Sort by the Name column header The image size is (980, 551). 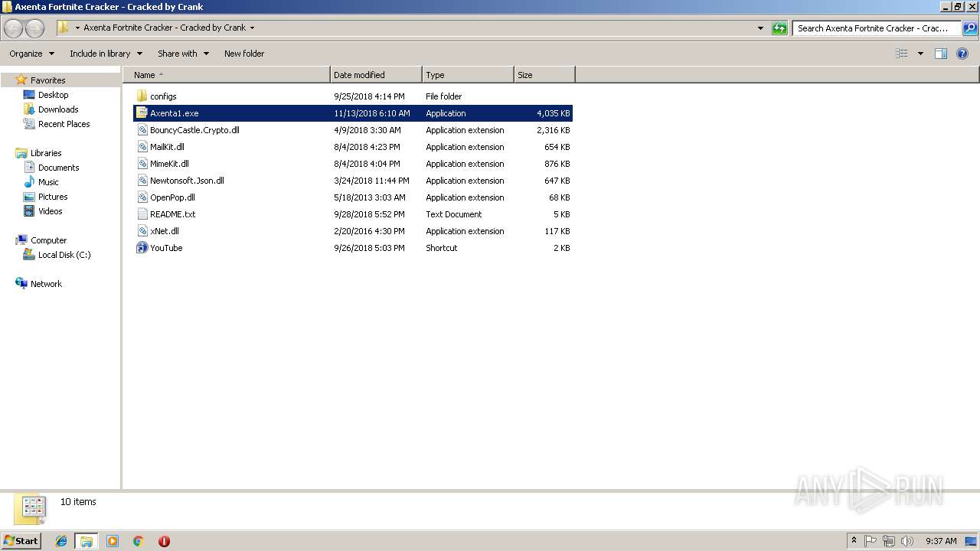pos(227,75)
